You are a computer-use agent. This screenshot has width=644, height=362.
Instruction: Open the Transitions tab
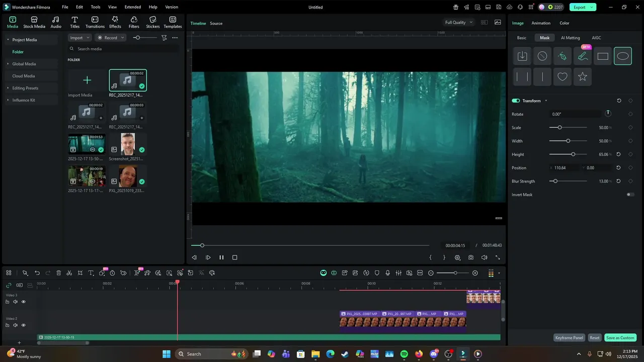[x=95, y=22]
